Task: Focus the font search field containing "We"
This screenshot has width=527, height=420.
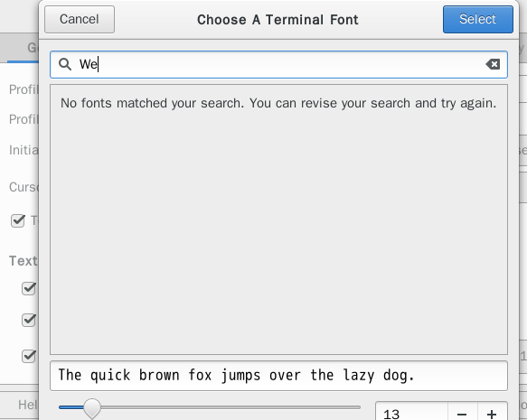Action: 278,64
